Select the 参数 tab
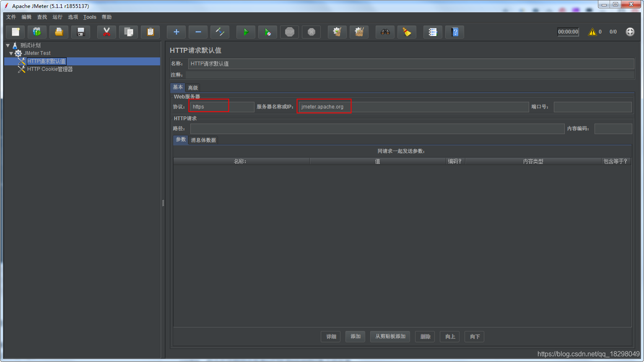The height and width of the screenshot is (362, 644). [181, 140]
